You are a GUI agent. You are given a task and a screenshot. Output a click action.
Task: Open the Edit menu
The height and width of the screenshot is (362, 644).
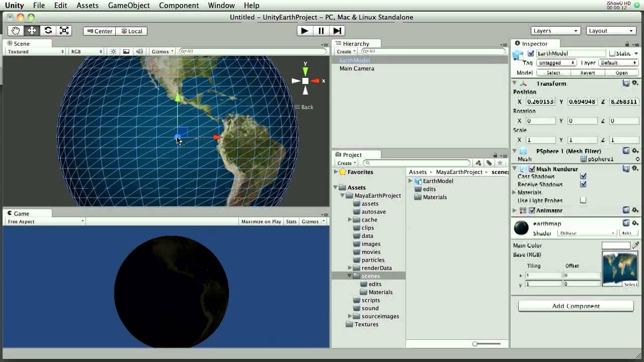(60, 6)
